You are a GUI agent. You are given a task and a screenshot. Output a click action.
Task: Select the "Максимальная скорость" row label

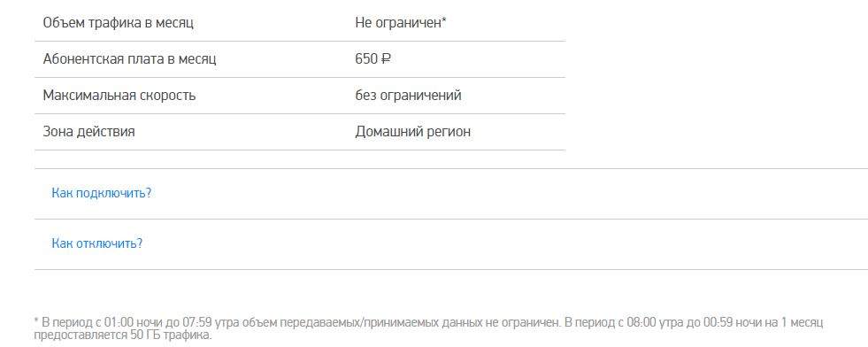119,96
